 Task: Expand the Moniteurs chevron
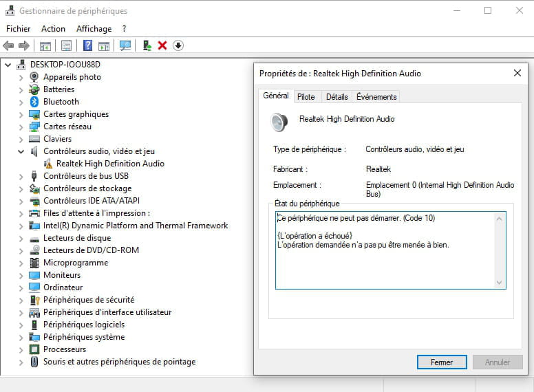(21, 275)
